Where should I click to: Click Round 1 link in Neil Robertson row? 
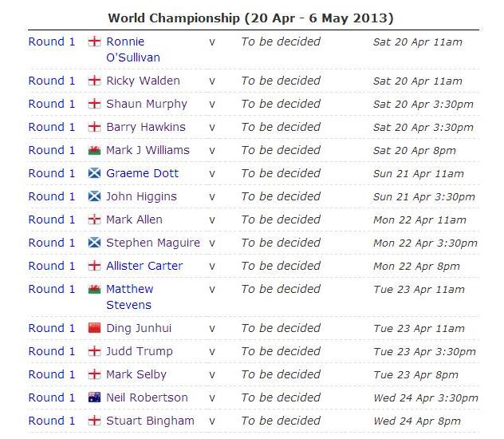pyautogui.click(x=52, y=397)
